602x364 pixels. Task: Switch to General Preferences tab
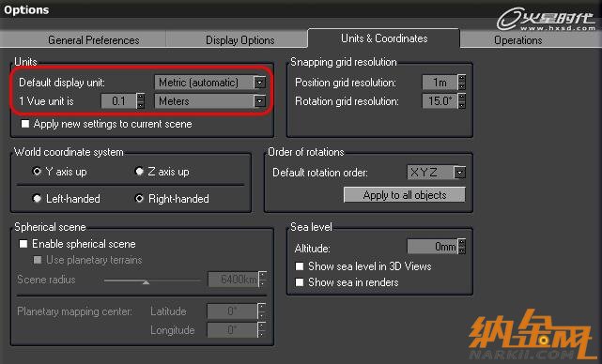(x=94, y=40)
